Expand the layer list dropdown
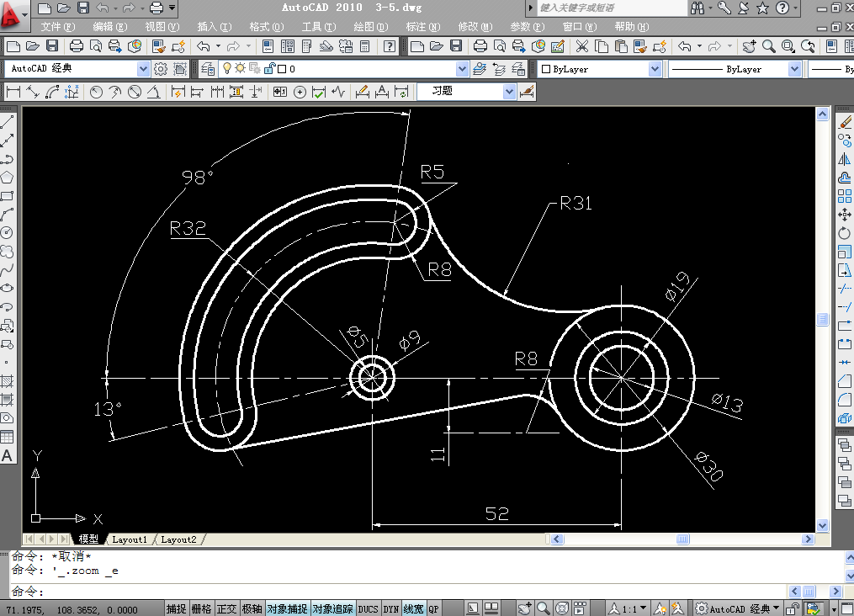Screen dimensions: 854x616 462,69
